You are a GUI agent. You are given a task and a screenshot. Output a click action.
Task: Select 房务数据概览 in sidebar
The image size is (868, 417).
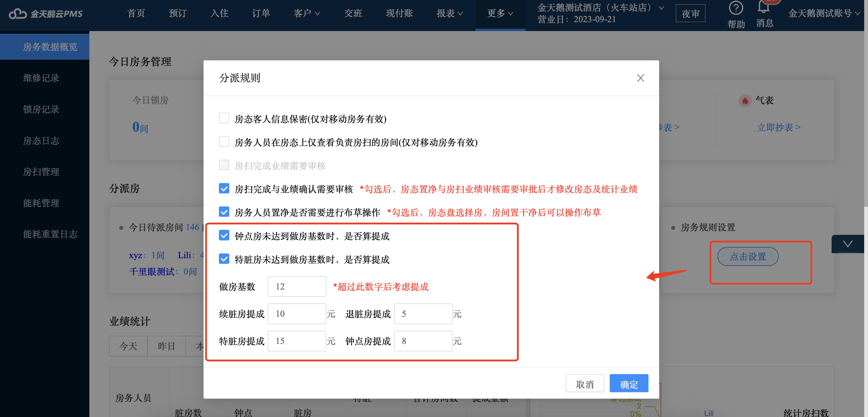[x=44, y=47]
